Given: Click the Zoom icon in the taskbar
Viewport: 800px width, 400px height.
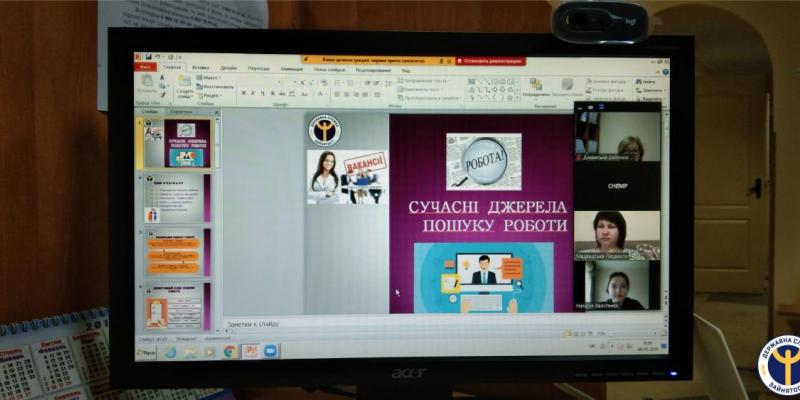Looking at the screenshot, I should 270,351.
